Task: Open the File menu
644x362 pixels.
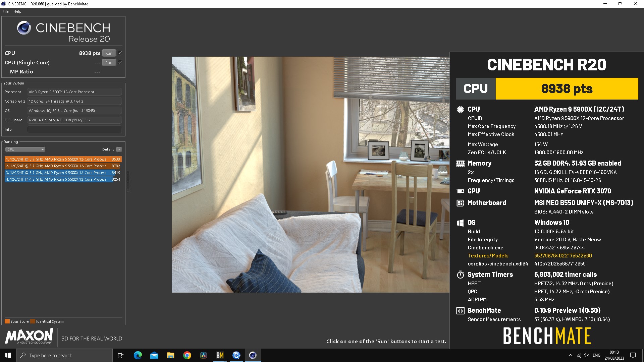Action: point(6,11)
